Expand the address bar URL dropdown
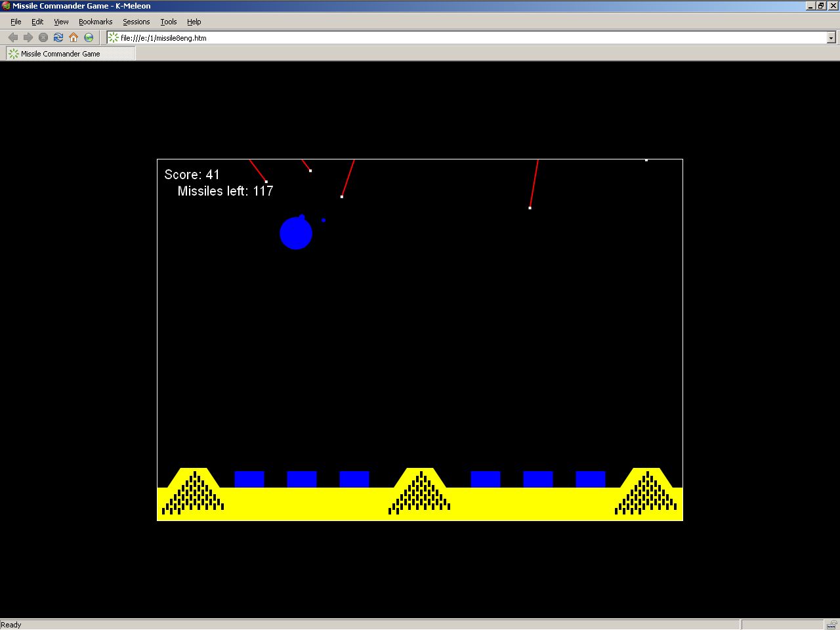The image size is (840, 630). click(831, 38)
